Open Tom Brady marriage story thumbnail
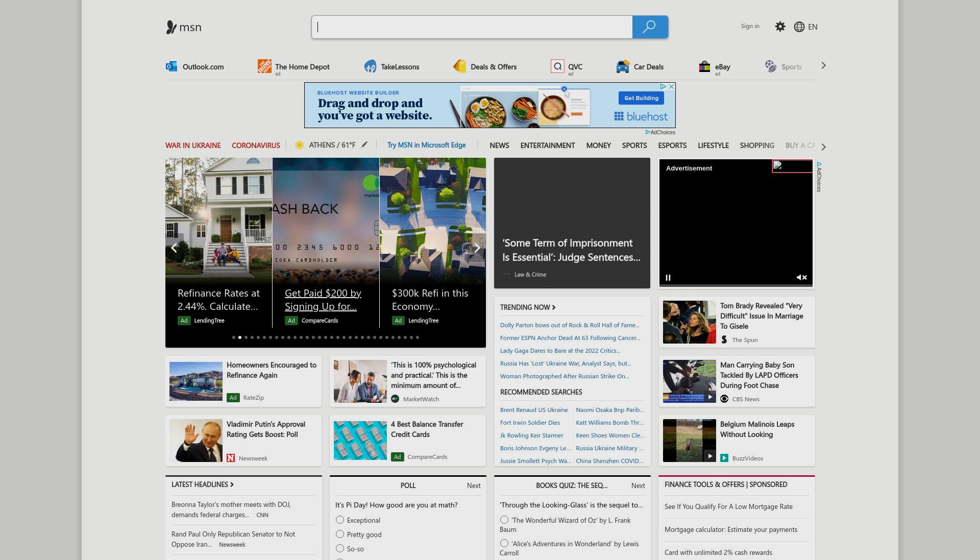Image resolution: width=980 pixels, height=560 pixels. point(690,322)
